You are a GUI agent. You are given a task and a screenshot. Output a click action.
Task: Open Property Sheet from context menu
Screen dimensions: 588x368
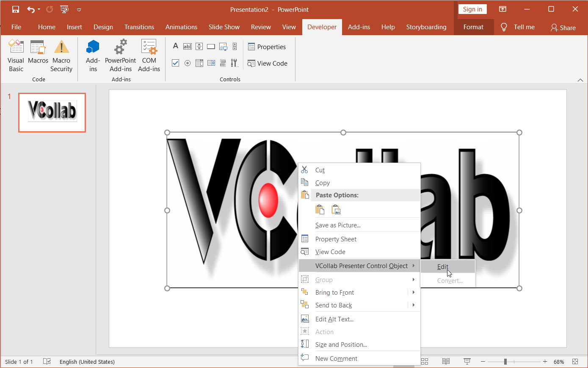(359, 239)
